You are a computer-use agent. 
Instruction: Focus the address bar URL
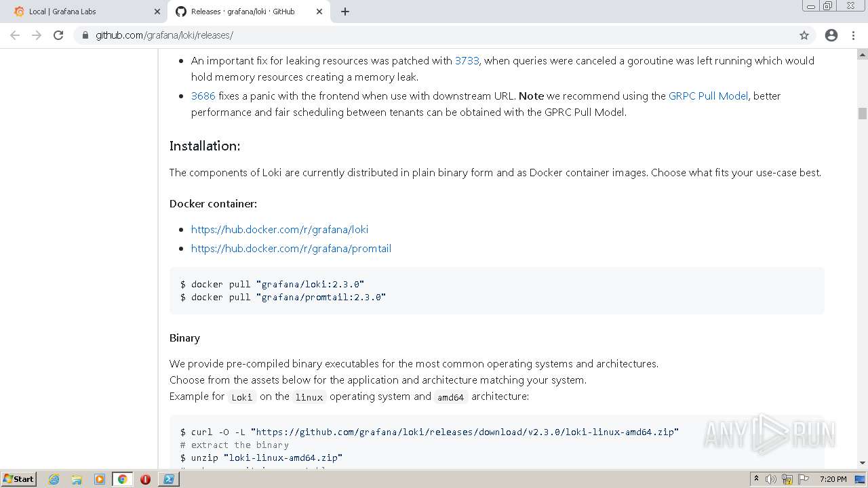point(164,35)
